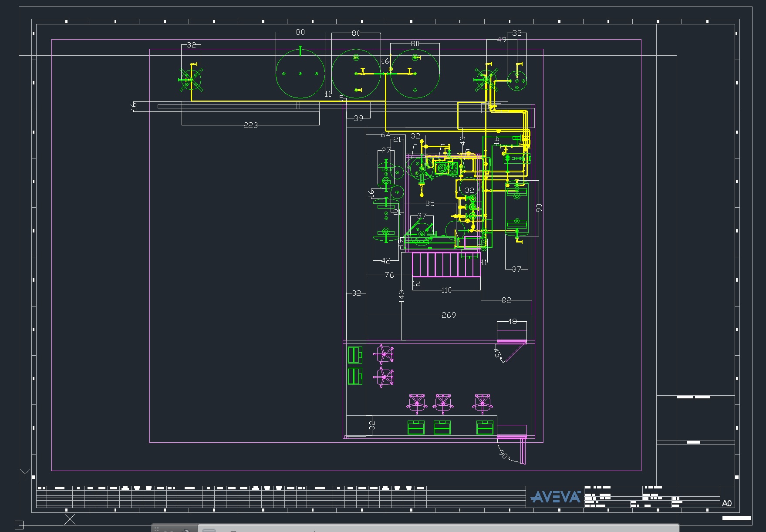Click the X axis UCS marker
Viewport: 766px width, 532px height.
click(70, 519)
